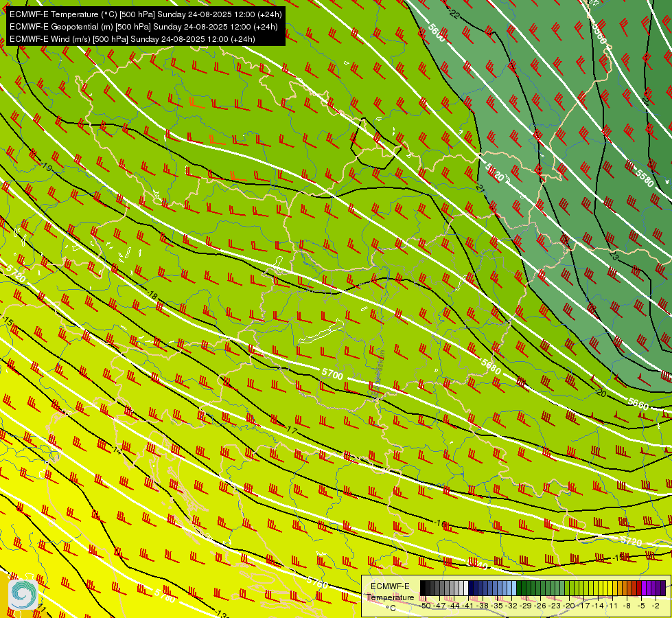Click the -26 colorbar tick label
The width and height of the screenshot is (672, 618).
[540, 606]
